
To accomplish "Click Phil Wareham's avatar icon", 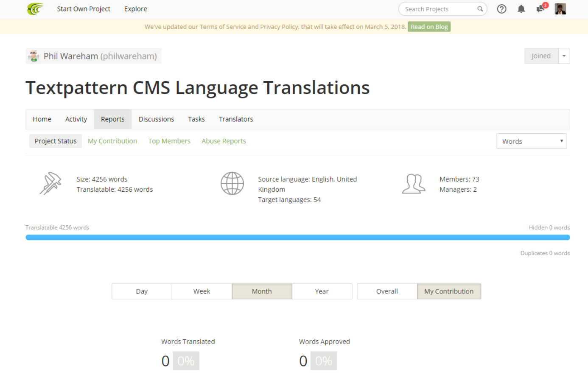I will pyautogui.click(x=34, y=56).
